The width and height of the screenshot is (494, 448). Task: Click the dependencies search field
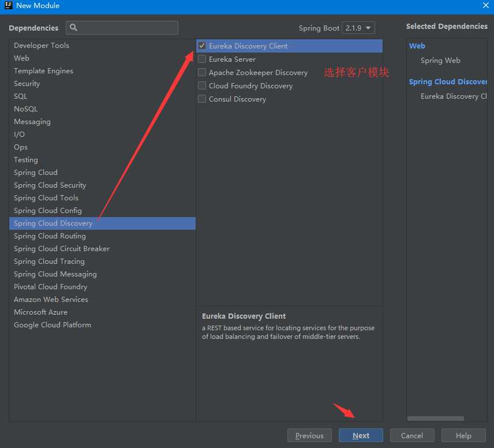point(122,28)
